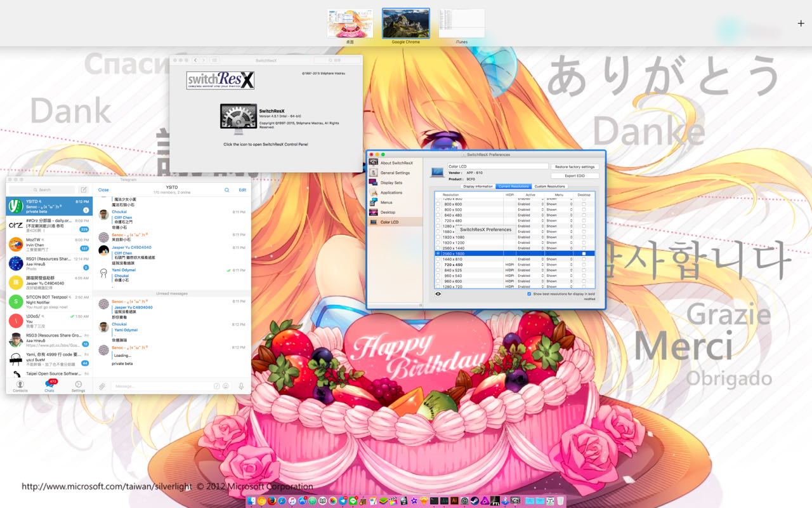Select the 1440 x 810 resolution radio button
The height and width of the screenshot is (508, 812).
coord(438,259)
